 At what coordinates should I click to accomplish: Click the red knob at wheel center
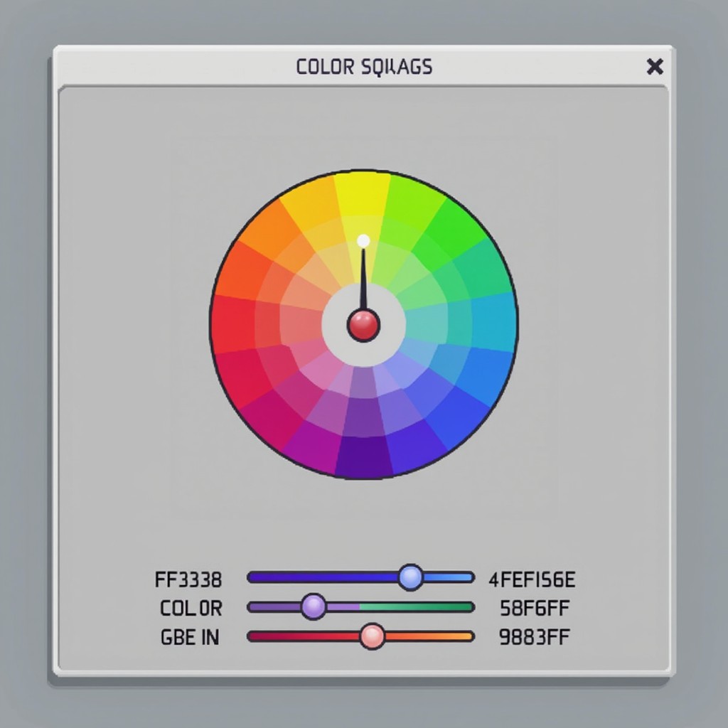coord(363,326)
